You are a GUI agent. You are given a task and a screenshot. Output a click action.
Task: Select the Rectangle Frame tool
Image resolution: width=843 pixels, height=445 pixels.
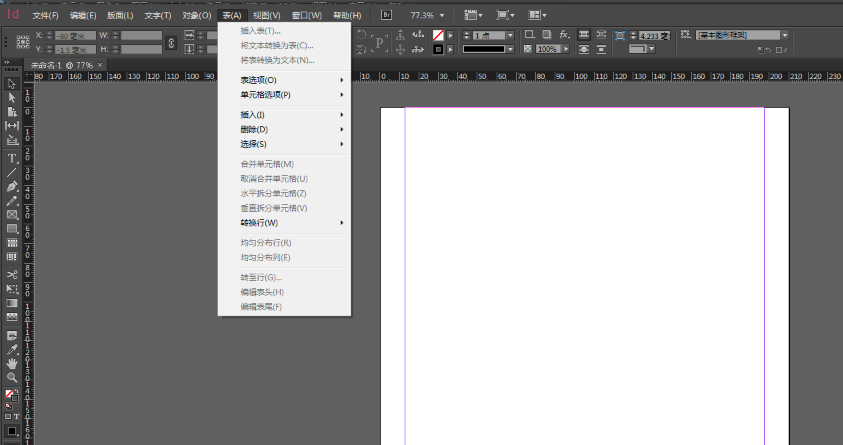[x=12, y=214]
